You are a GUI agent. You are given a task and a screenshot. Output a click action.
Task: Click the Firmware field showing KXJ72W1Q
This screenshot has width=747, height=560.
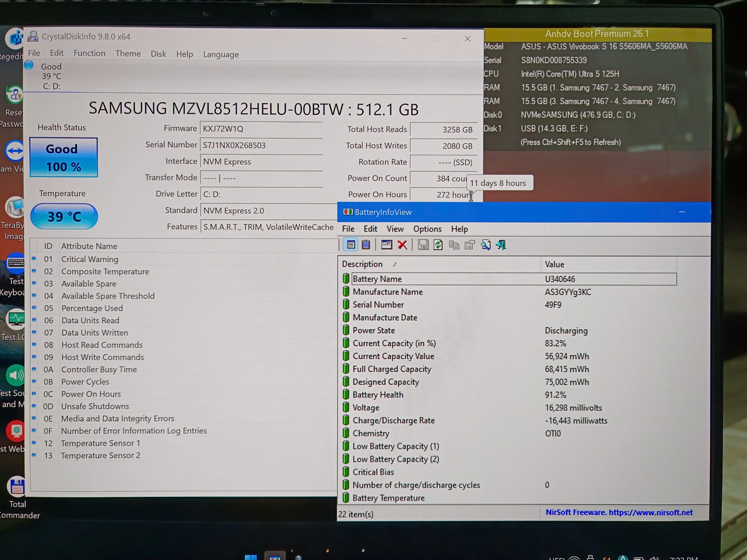pos(261,129)
